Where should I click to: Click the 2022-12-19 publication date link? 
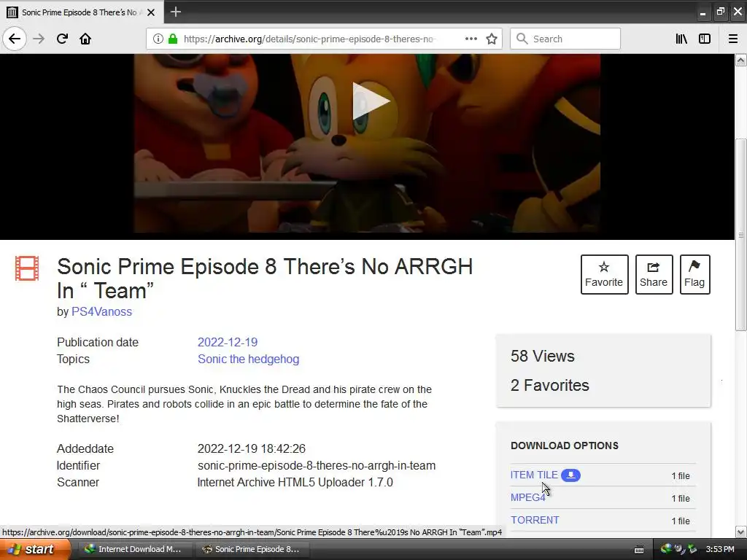[228, 342]
